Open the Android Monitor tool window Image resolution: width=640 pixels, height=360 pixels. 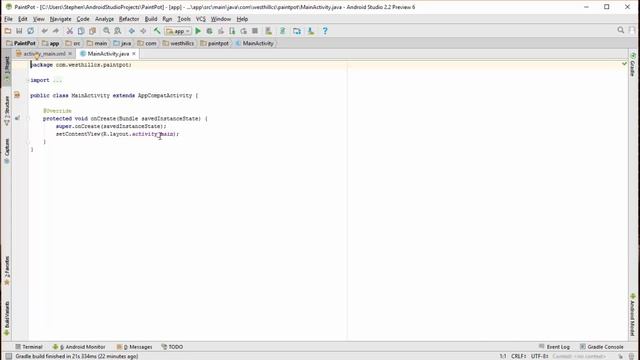coord(79,347)
